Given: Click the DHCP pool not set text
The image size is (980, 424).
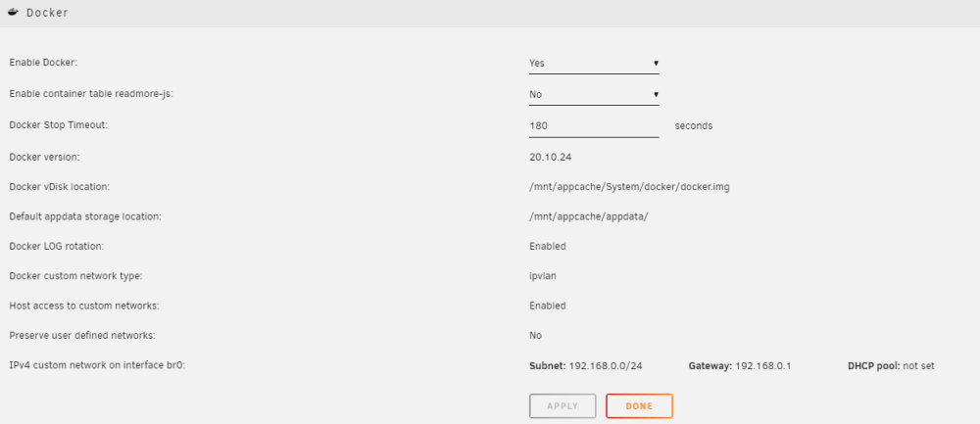Looking at the screenshot, I should point(891,366).
